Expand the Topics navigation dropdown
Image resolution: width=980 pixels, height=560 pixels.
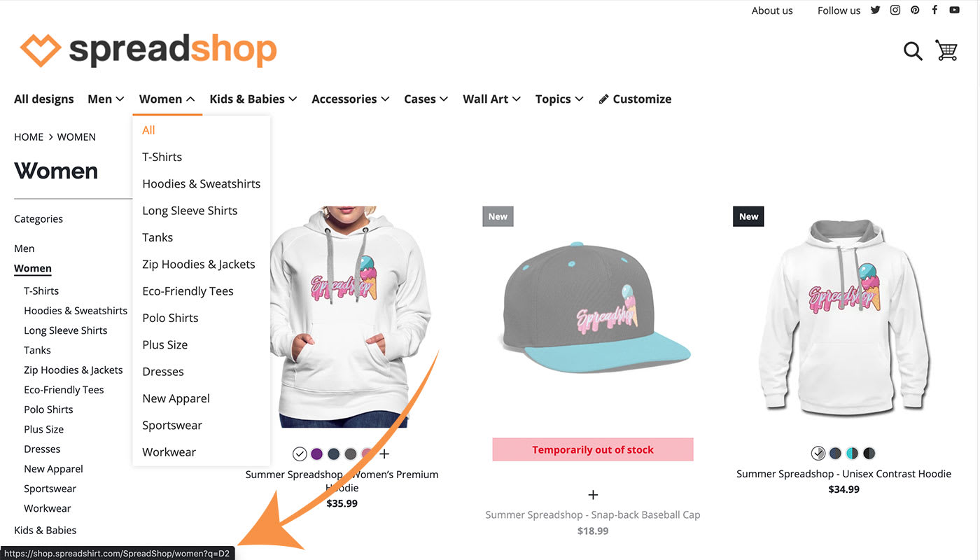pyautogui.click(x=559, y=99)
